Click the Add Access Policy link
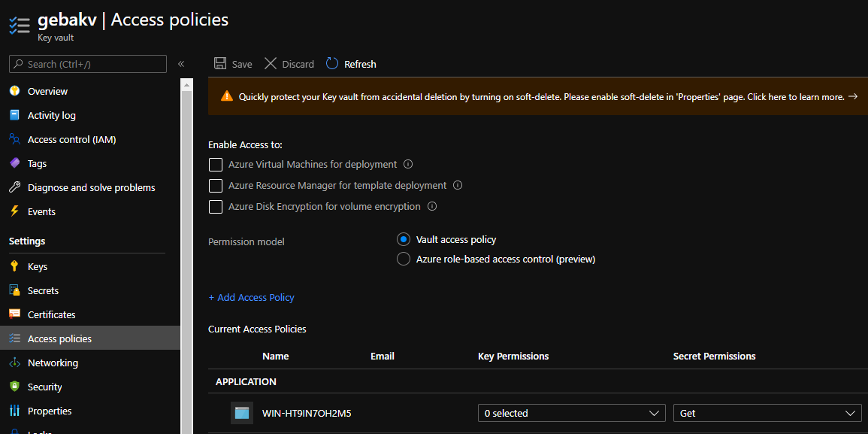Viewport: 868px width, 434px height. tap(251, 297)
